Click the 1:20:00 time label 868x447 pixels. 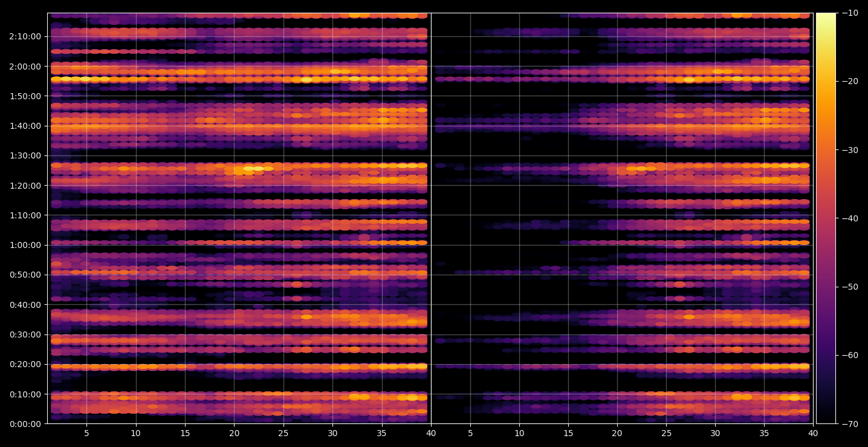(x=25, y=186)
